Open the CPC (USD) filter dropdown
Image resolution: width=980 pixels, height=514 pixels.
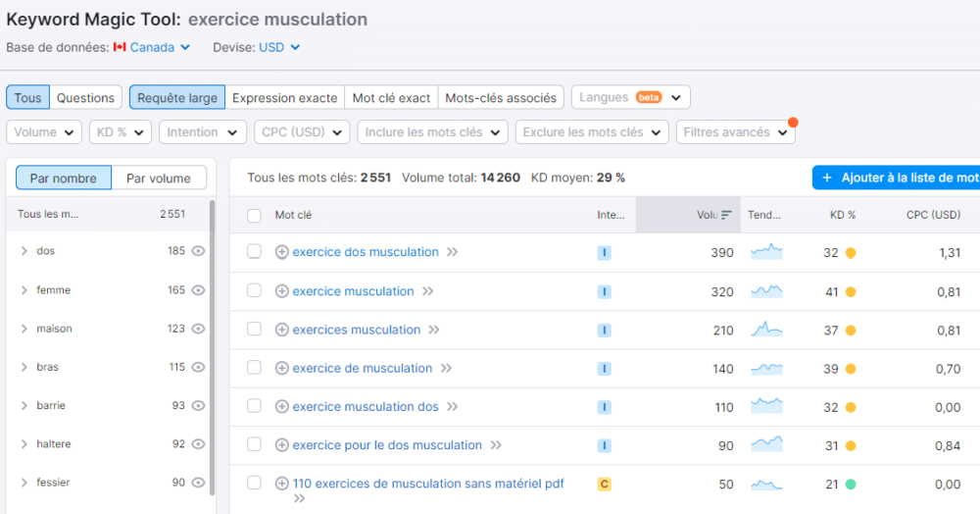(x=302, y=132)
